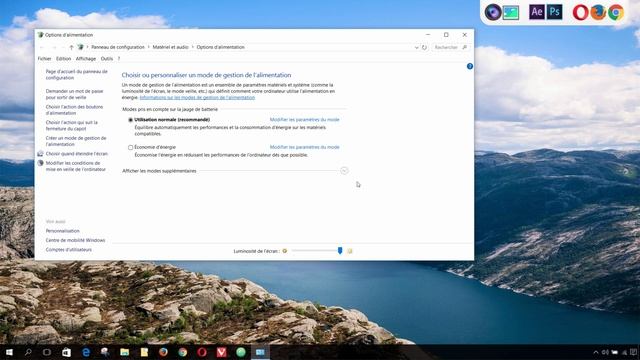This screenshot has height=360, width=640.
Task: Show hidden system tray icons
Action: tap(596, 352)
